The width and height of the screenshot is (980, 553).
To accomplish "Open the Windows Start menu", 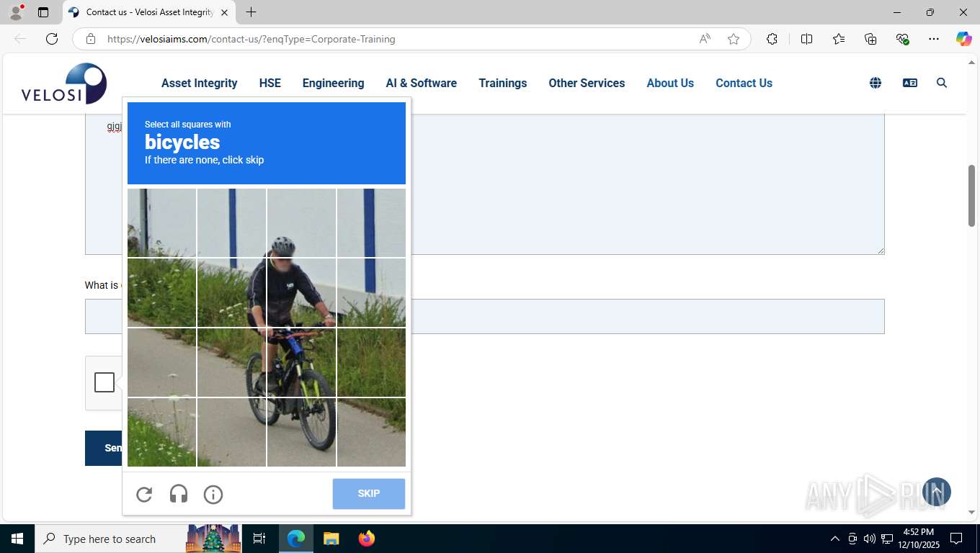I will point(17,539).
